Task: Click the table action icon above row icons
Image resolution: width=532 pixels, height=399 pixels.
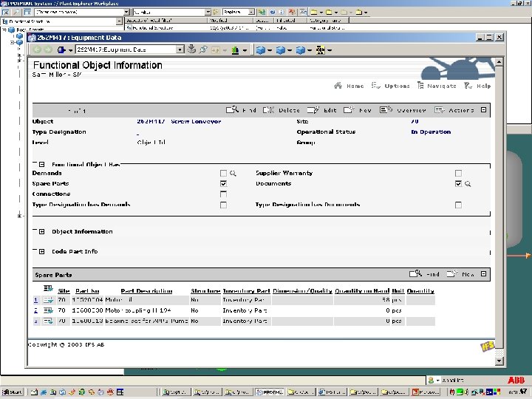Action: [x=48, y=289]
